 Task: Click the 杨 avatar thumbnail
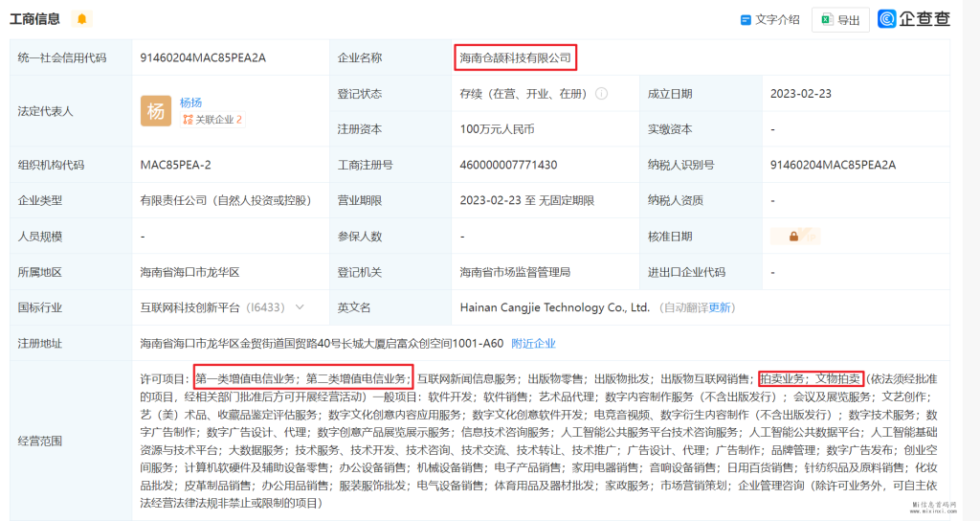[x=156, y=111]
